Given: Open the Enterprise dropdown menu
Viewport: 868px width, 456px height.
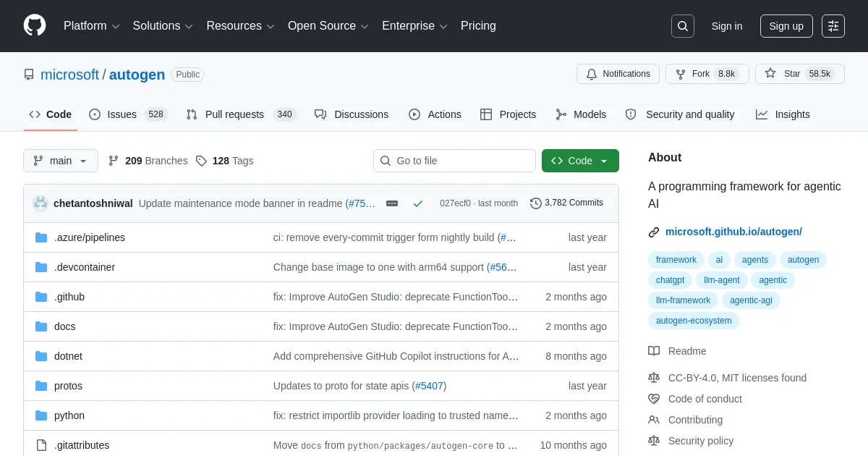Looking at the screenshot, I should (x=414, y=26).
